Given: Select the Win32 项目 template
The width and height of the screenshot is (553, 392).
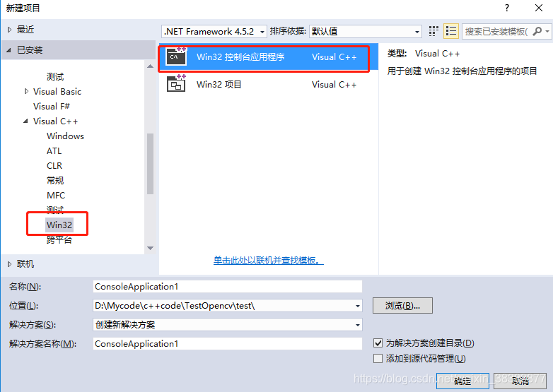Looking at the screenshot, I should pyautogui.click(x=269, y=84).
